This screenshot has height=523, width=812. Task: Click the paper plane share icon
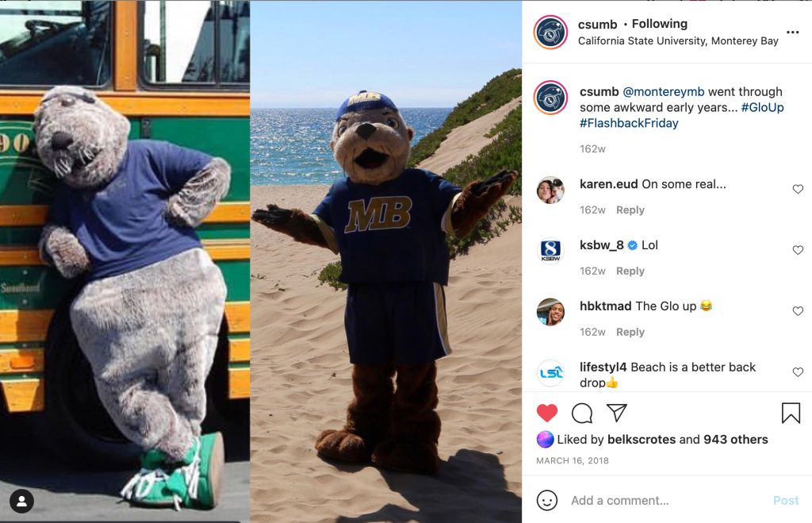617,413
